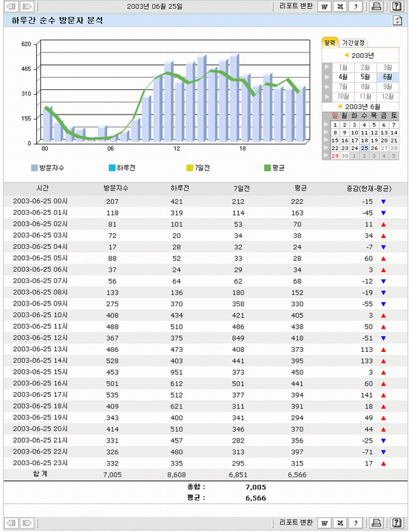Expand quarter arrow beside 1월 row
This screenshot has height=532, width=409.
[x=327, y=67]
